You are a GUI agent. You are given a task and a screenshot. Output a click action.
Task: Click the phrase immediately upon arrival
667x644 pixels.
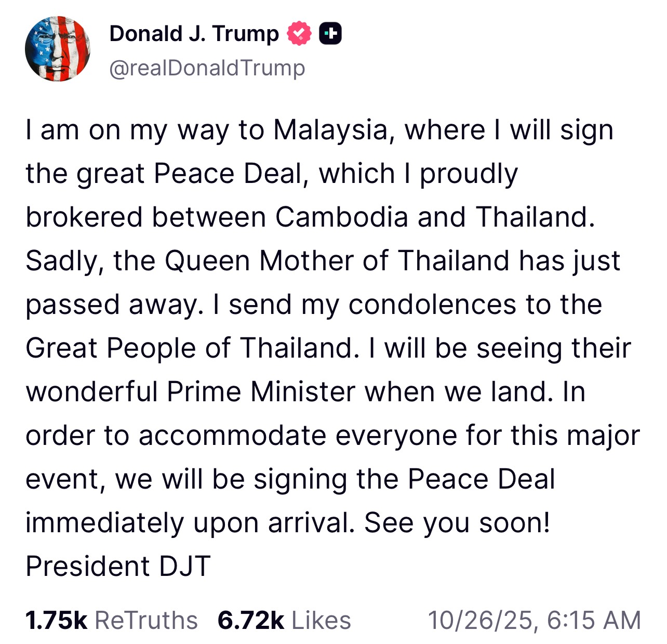pyautogui.click(x=190, y=522)
